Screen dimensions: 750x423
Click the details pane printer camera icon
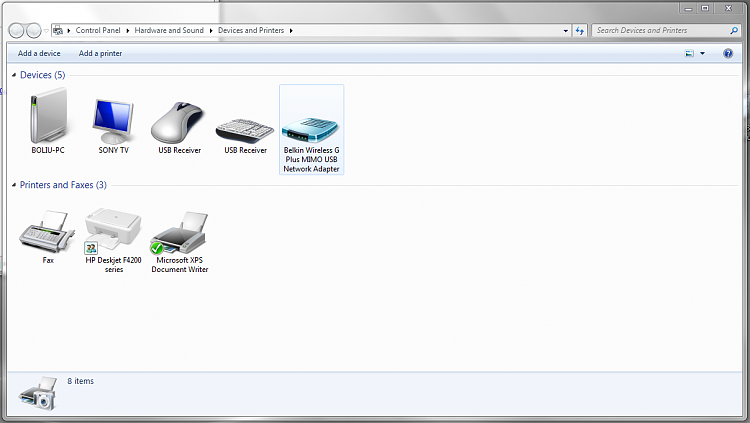click(x=38, y=393)
